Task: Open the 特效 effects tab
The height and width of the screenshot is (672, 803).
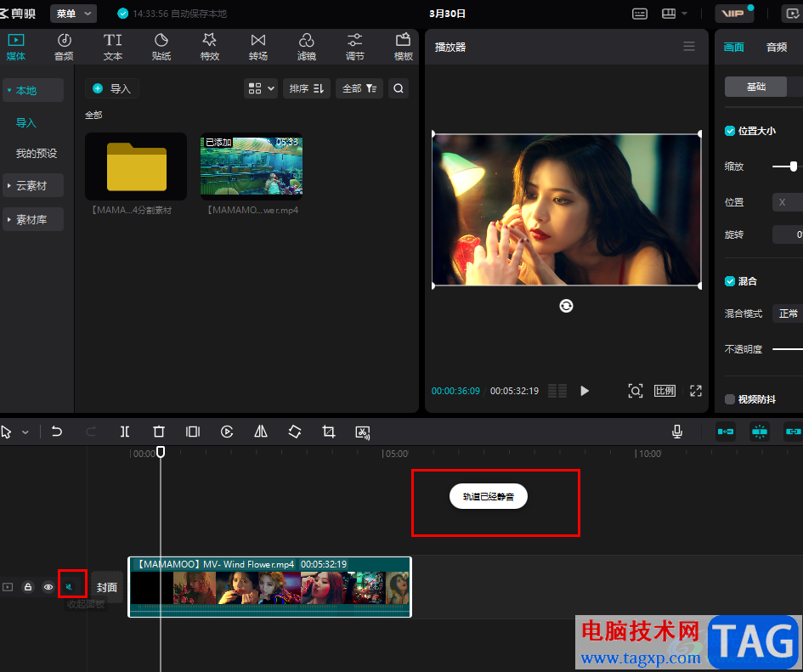Action: [209, 47]
